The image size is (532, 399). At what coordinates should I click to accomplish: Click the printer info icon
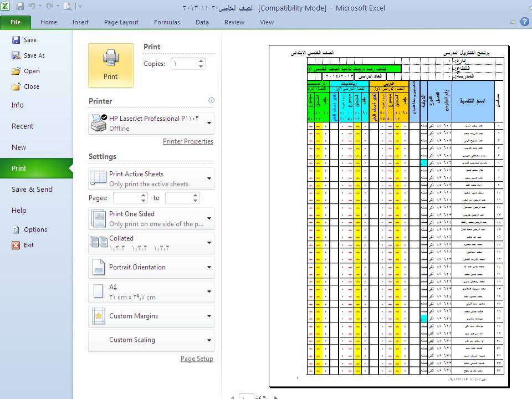(211, 100)
